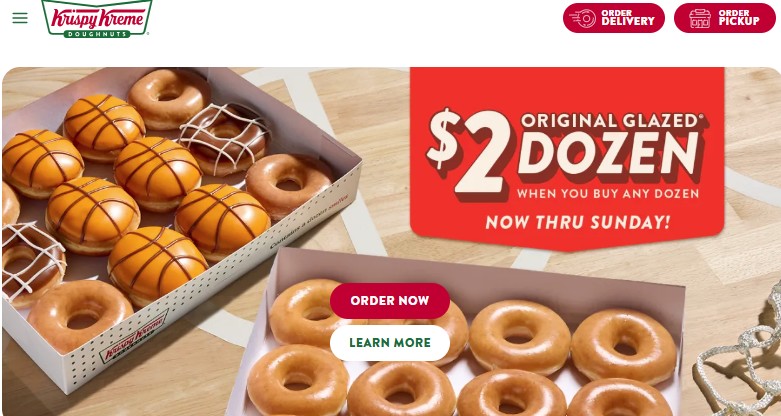Viewport: 781px width, 416px height.
Task: Click the glazed ring doughnut at the box's top
Action: click(x=169, y=99)
